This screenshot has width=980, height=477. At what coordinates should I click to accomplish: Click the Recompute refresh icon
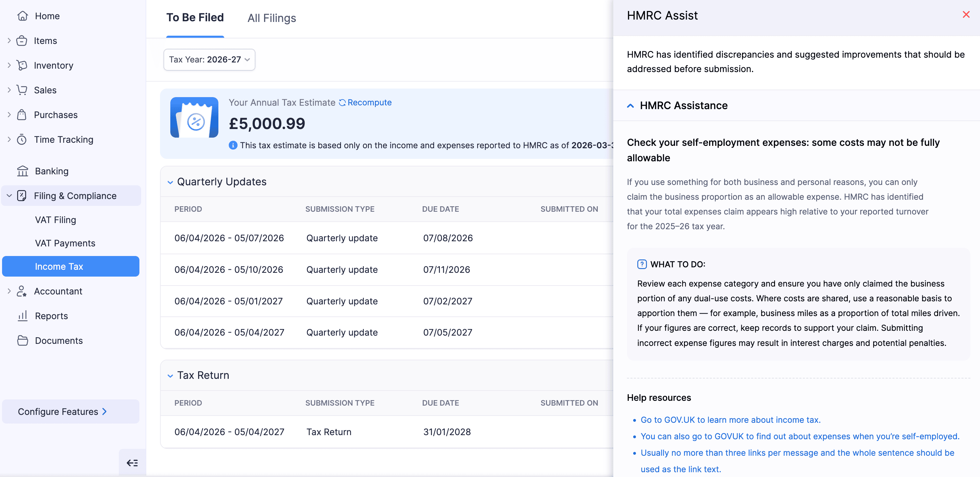coord(342,103)
